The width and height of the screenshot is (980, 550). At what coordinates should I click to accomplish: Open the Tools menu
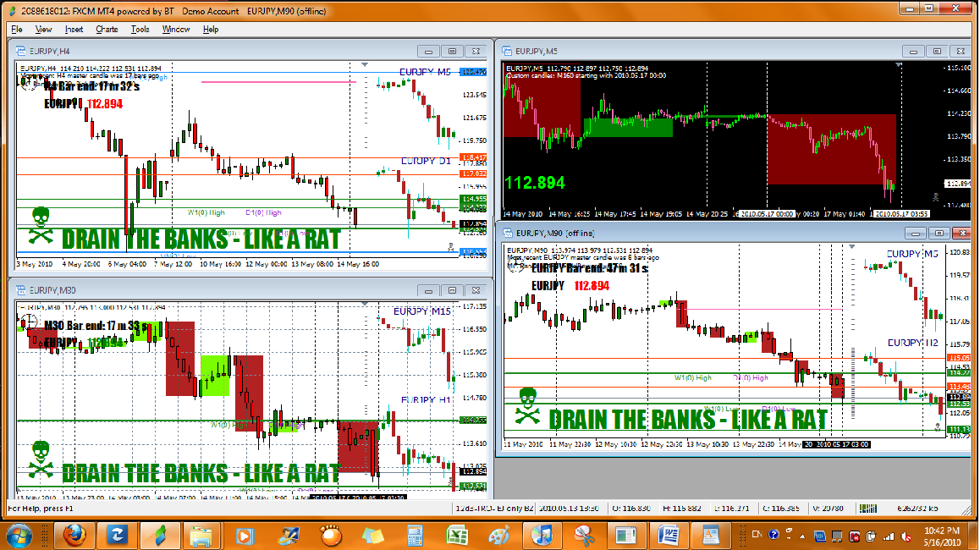pos(140,30)
